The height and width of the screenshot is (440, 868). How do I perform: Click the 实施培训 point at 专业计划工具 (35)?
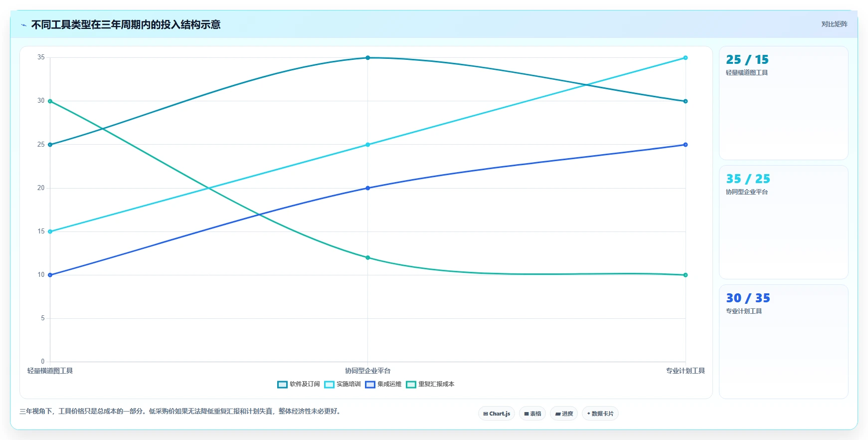[x=686, y=58]
